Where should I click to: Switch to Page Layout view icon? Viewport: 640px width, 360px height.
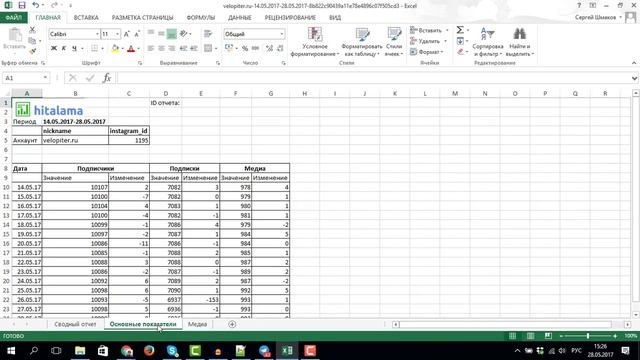click(x=530, y=336)
